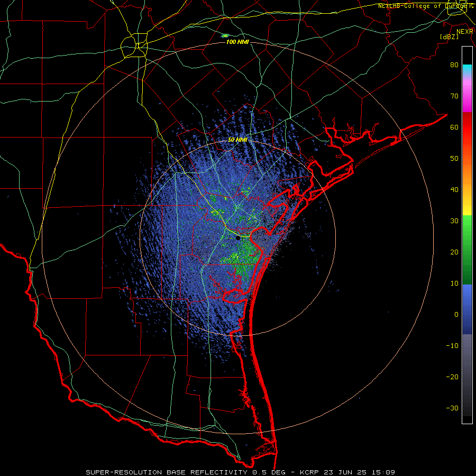Click the 70 dBZ scale label

(x=454, y=96)
